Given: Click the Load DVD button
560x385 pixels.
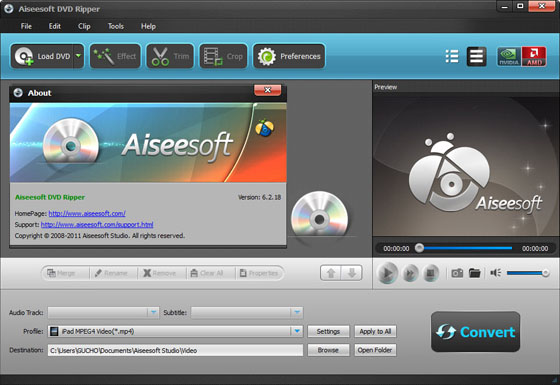Looking at the screenshot, I should [x=42, y=56].
